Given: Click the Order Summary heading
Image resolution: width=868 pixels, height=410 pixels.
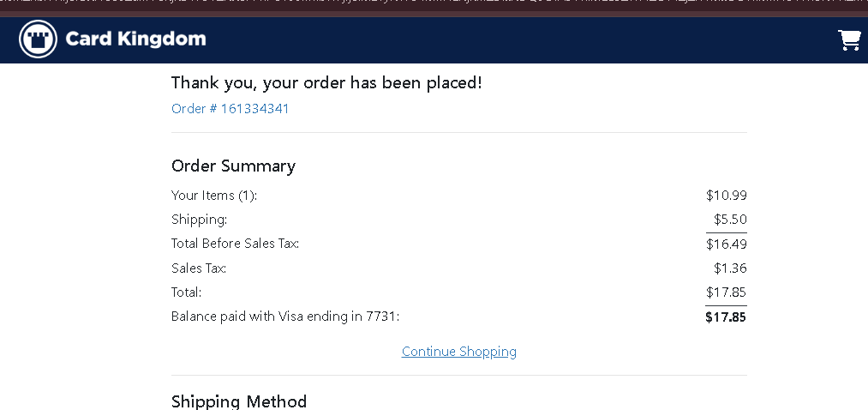Looking at the screenshot, I should (x=233, y=166).
